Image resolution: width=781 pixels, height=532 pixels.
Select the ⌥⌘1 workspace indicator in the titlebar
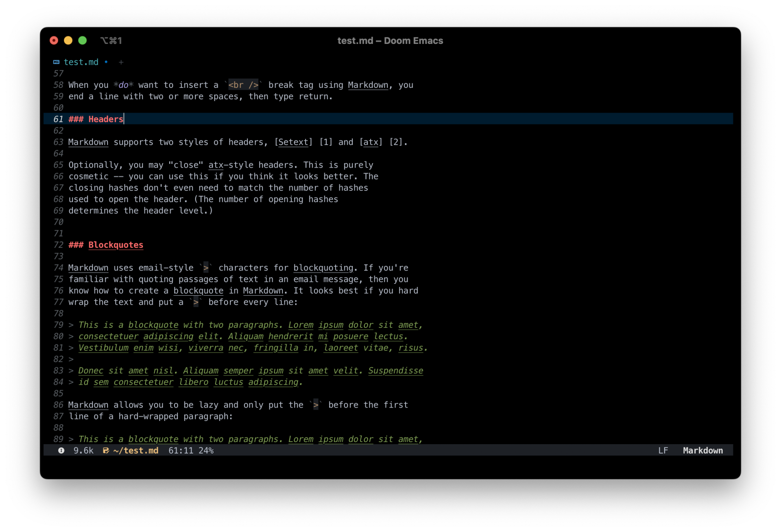click(111, 40)
